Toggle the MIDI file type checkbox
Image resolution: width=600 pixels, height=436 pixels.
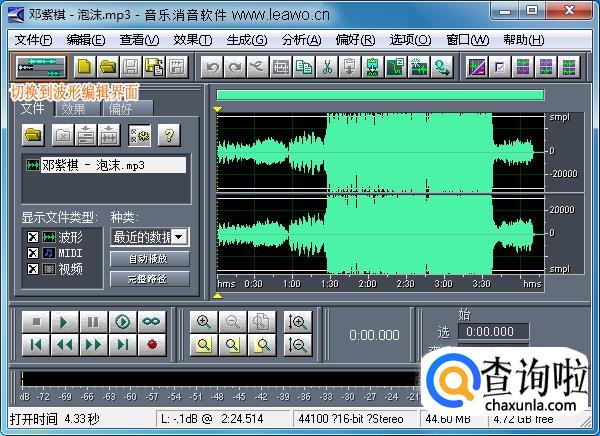coord(33,253)
